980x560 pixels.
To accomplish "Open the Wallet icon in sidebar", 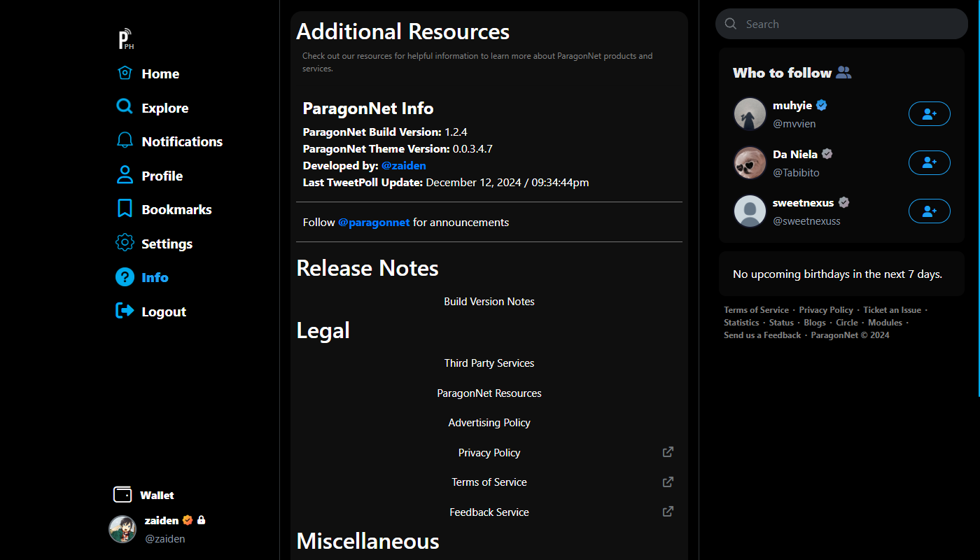I will pos(122,495).
